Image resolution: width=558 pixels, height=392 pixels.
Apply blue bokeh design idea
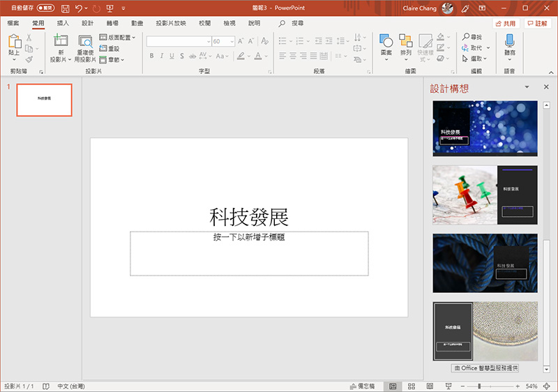[485, 128]
